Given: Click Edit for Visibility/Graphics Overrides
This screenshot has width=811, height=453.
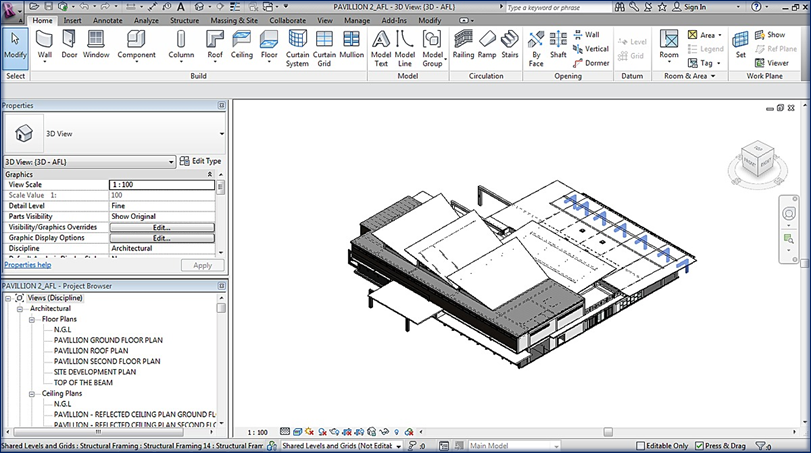Looking at the screenshot, I should click(162, 227).
